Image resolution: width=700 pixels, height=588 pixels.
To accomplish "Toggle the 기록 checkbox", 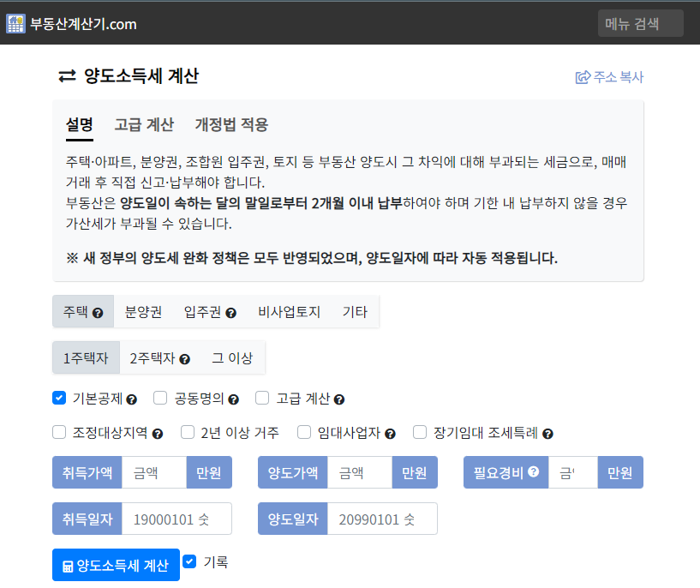I will coord(189,561).
